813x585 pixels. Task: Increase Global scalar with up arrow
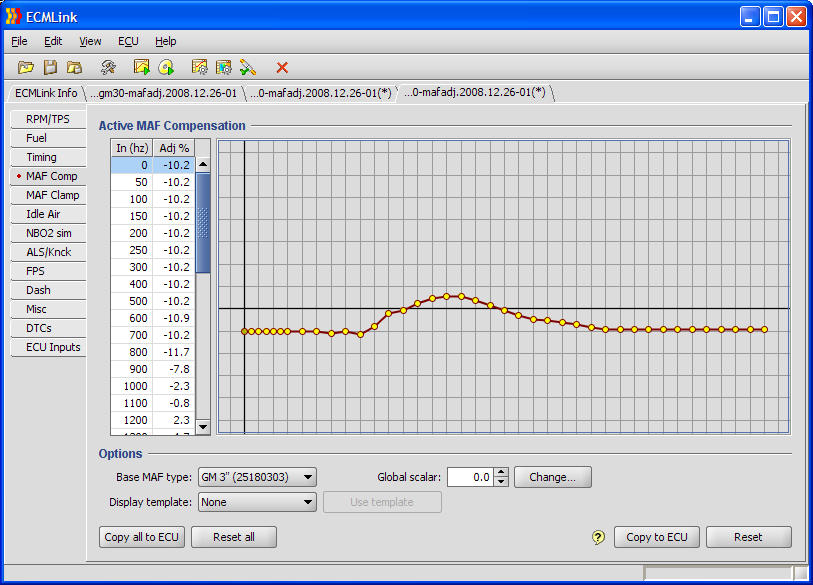pyautogui.click(x=502, y=473)
